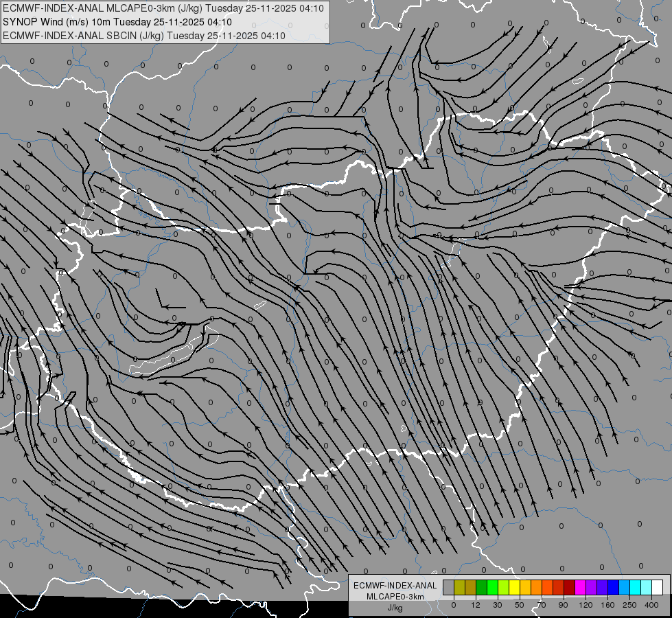Select the pure yellow legend swatch

click(515, 588)
